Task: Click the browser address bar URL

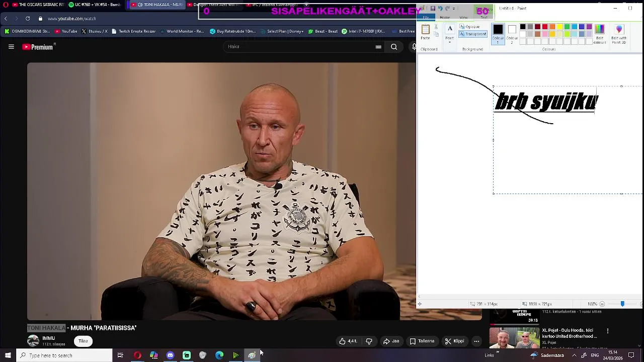Action: coord(72,19)
